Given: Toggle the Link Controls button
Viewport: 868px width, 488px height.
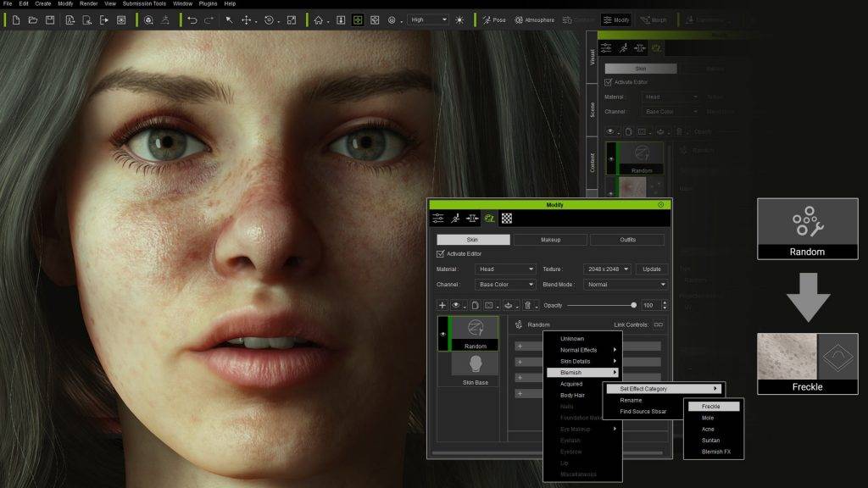Looking at the screenshot, I should coord(659,324).
